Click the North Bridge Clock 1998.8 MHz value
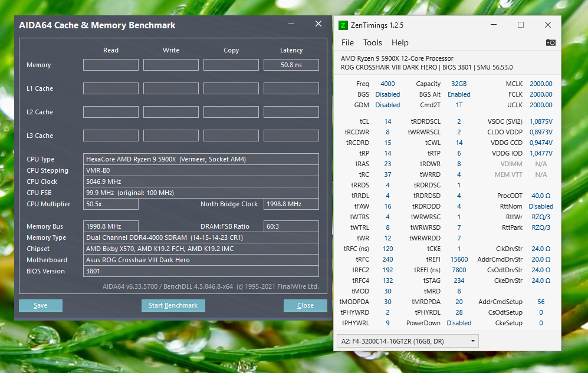This screenshot has width=588, height=373. 291,204
